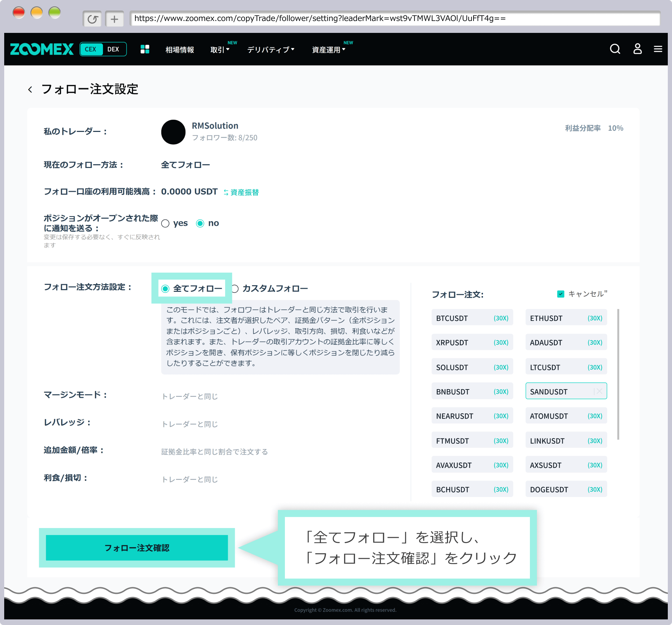Viewport: 672px width, 625px height.
Task: Select the BCHUSDT pair chip
Action: click(472, 489)
